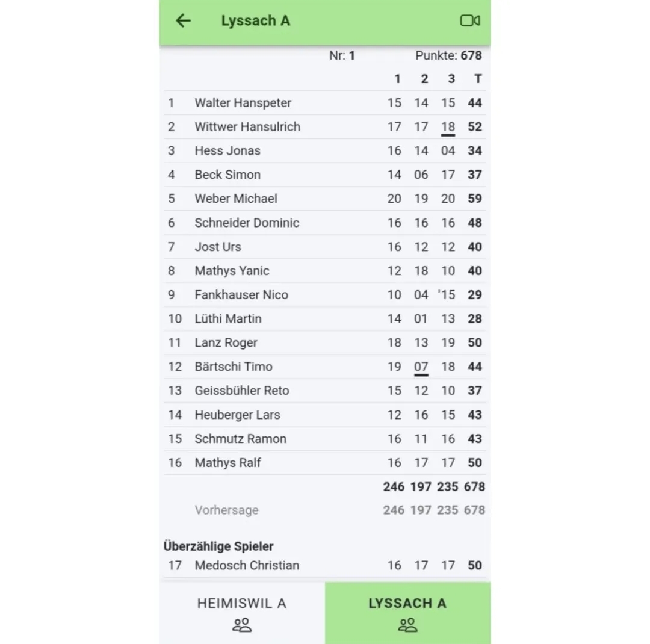The height and width of the screenshot is (644, 650).
Task: Click total score 678 in the sum row
Action: [474, 486]
